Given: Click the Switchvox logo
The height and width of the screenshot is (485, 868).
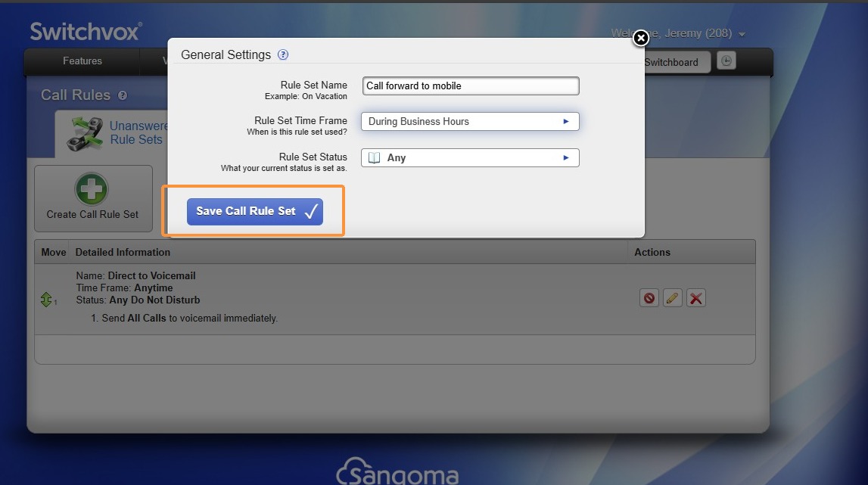Looking at the screenshot, I should pyautogui.click(x=86, y=32).
